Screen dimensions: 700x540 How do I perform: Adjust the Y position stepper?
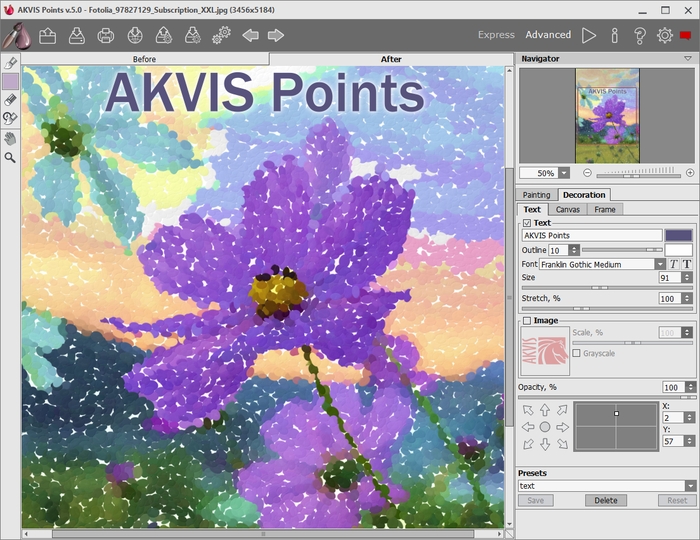pyautogui.click(x=690, y=441)
